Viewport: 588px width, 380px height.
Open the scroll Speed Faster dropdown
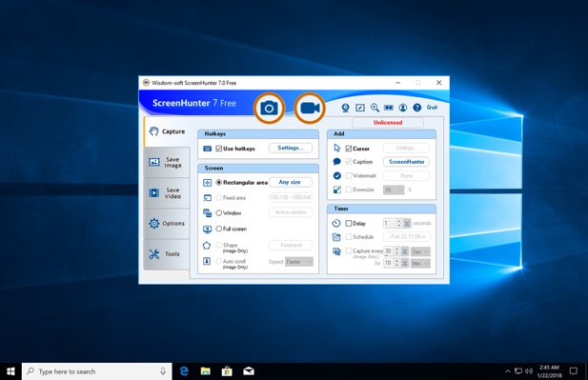click(x=299, y=262)
